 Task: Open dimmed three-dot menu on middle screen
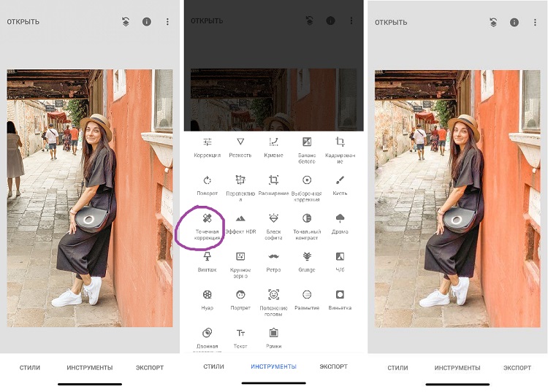351,20
